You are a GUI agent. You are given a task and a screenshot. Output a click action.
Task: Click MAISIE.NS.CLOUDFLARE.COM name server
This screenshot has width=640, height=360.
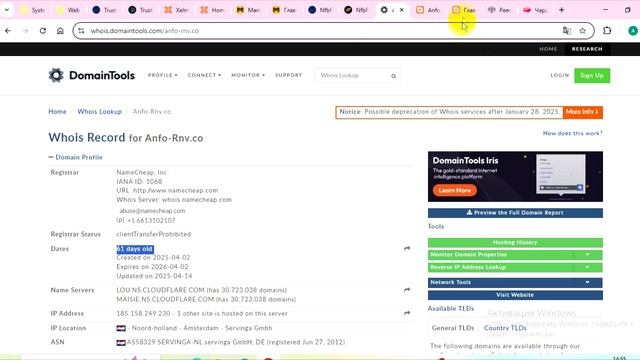[165, 299]
